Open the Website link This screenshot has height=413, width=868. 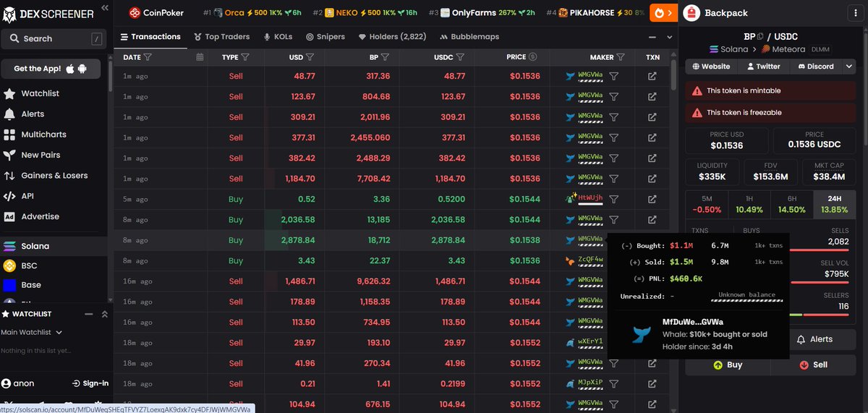click(x=711, y=66)
